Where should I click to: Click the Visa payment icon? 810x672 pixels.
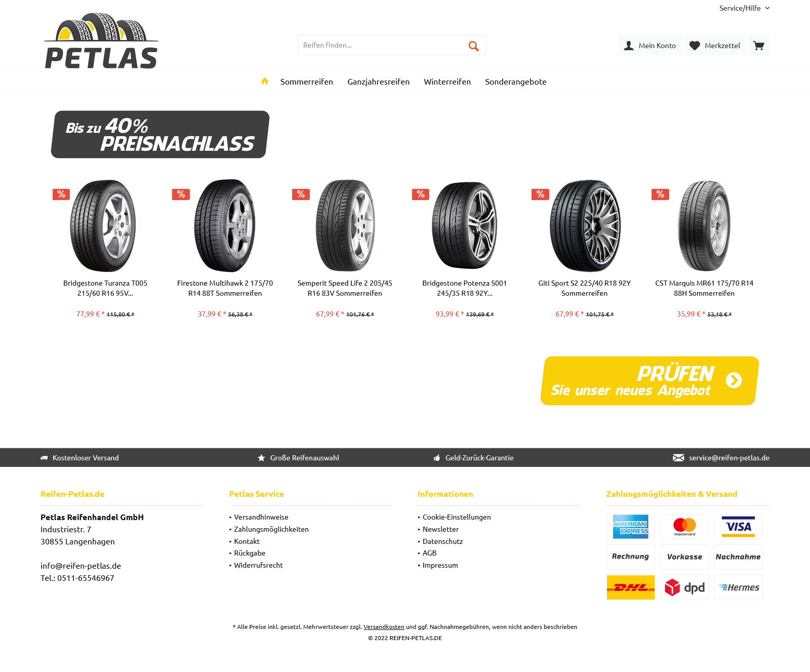click(738, 527)
